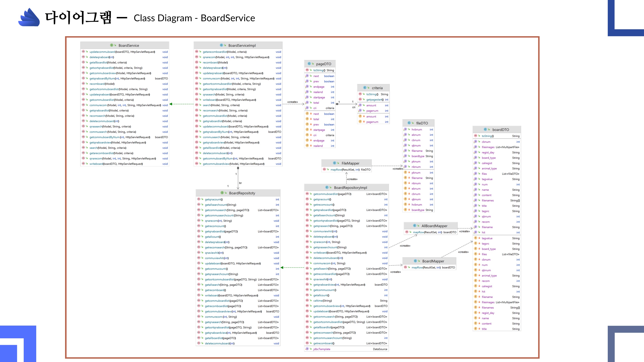Click the Class Diagram - BoardService title
The image size is (644, 362).
(x=194, y=18)
